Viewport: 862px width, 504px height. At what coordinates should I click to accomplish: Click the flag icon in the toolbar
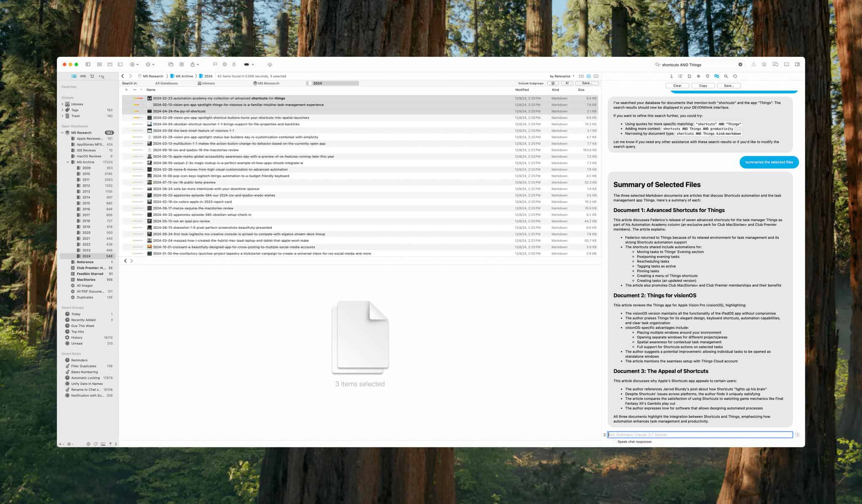click(215, 64)
